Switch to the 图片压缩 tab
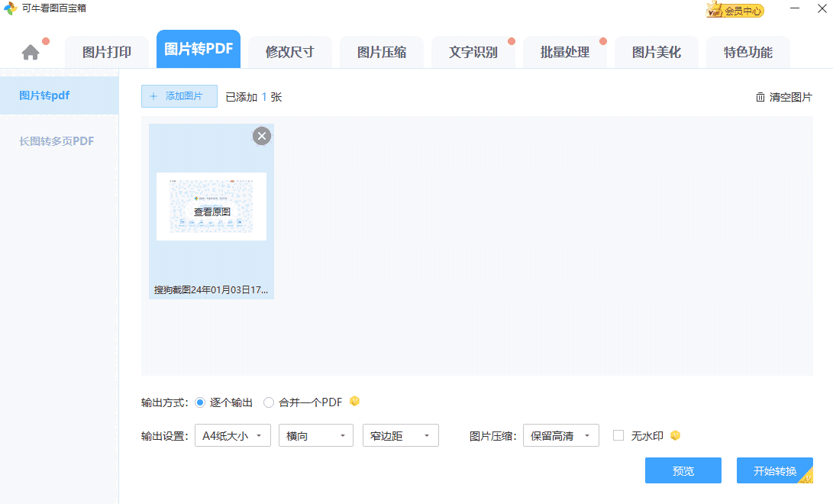The image size is (833, 504). 381,51
